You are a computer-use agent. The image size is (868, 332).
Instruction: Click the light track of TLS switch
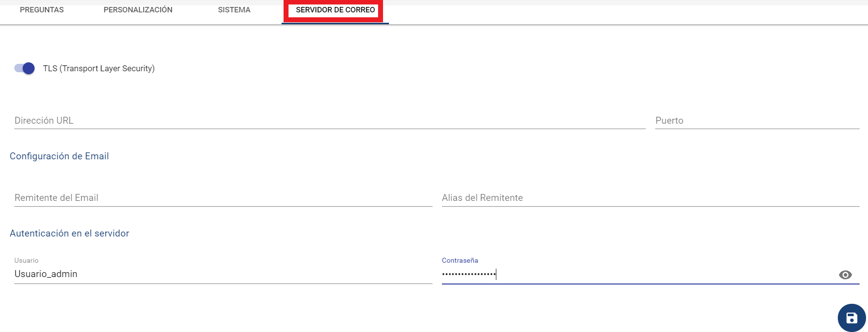pos(18,68)
